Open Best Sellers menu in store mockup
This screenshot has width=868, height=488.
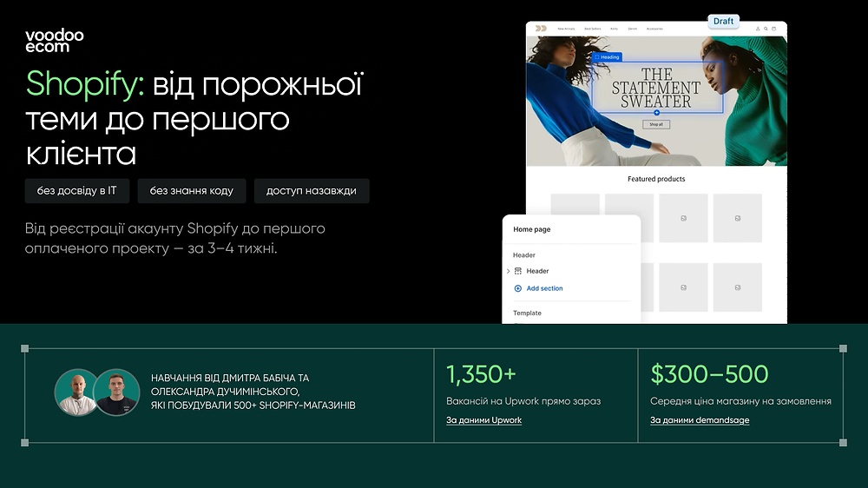(592, 29)
